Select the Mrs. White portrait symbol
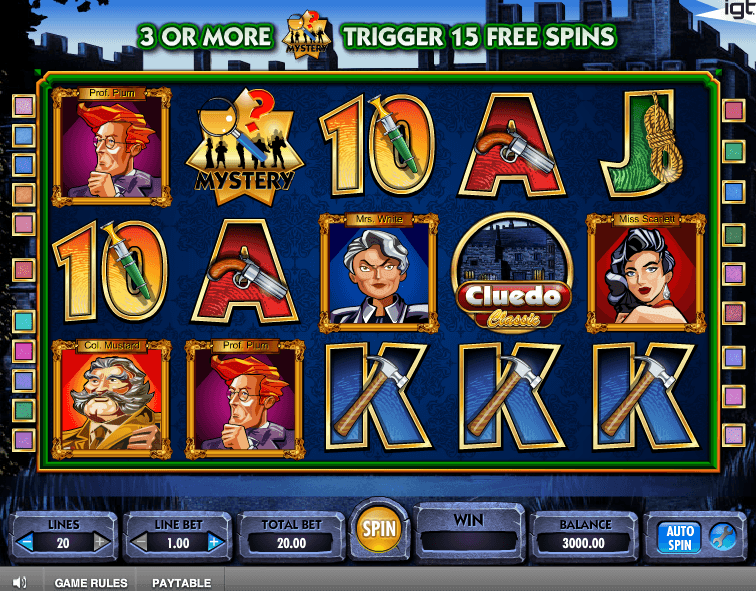Image resolution: width=756 pixels, height=591 pixels. coord(379,273)
